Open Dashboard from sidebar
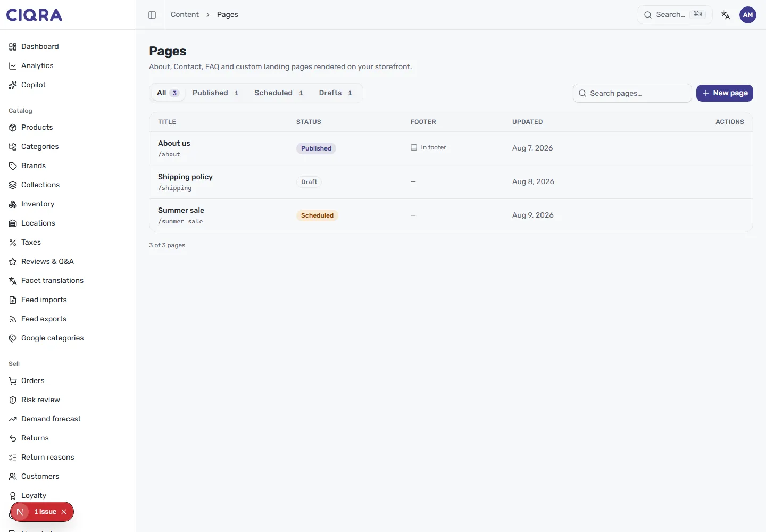Viewport: 766px width, 532px height. coord(68,47)
